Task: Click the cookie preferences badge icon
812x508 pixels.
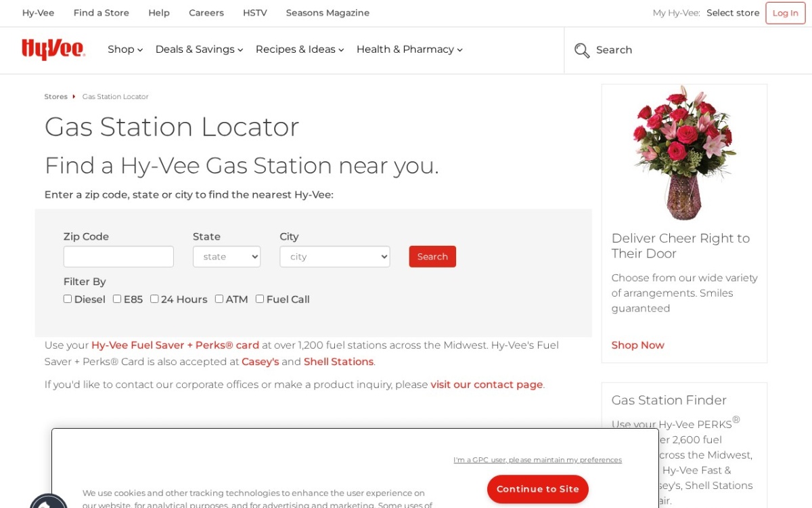Action: click(49, 501)
